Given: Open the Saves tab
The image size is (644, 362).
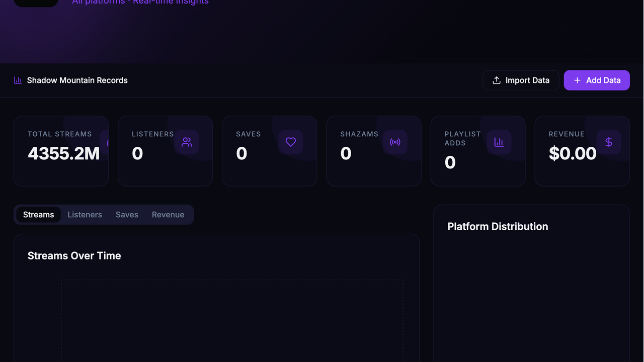Looking at the screenshot, I should pyautogui.click(x=127, y=215).
